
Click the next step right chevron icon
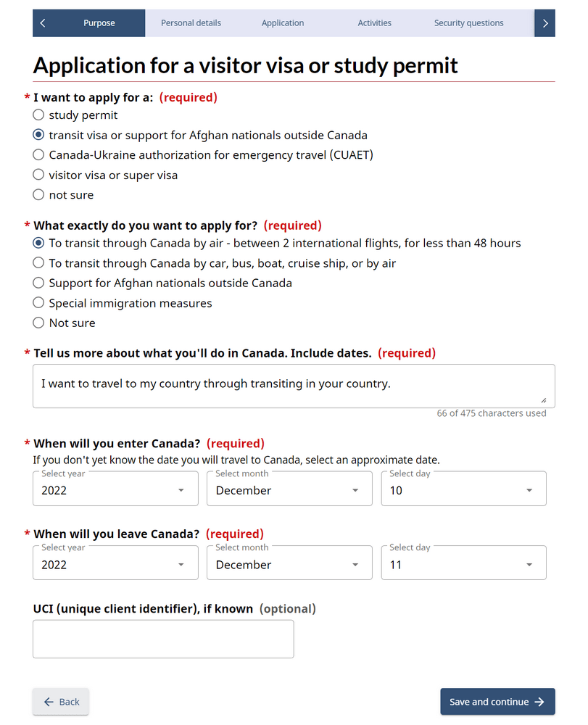544,23
